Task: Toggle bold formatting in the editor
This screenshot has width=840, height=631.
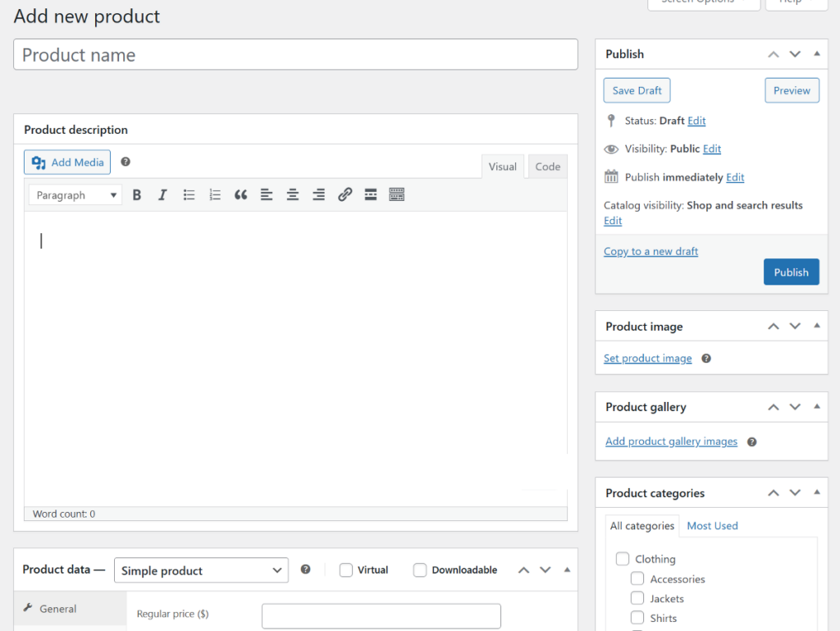Action: (136, 194)
